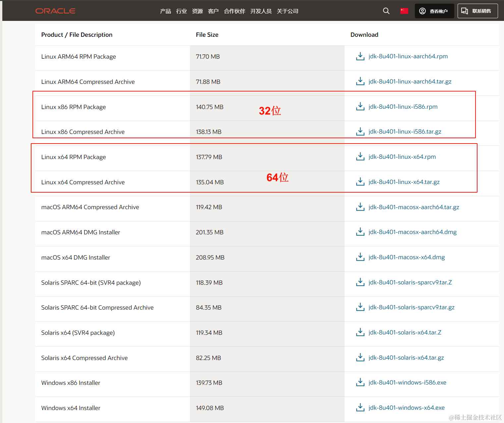
Task: Click download icon for jdk-8u401-windows-i586.exe
Action: tap(360, 383)
